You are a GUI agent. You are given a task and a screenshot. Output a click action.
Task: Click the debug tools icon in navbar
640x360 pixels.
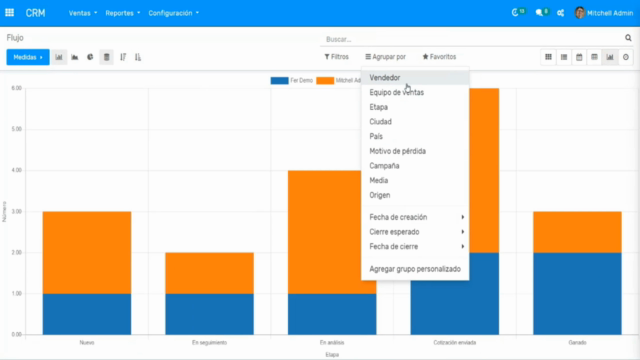click(x=560, y=13)
